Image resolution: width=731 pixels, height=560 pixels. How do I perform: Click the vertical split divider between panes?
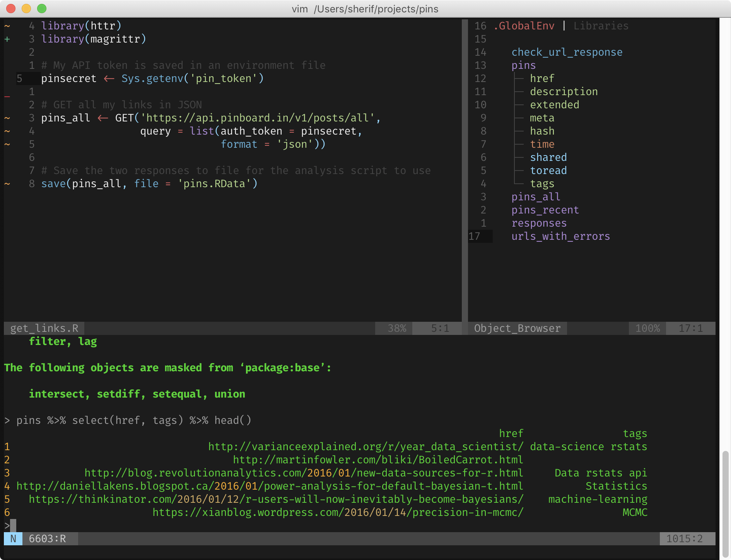[465, 170]
